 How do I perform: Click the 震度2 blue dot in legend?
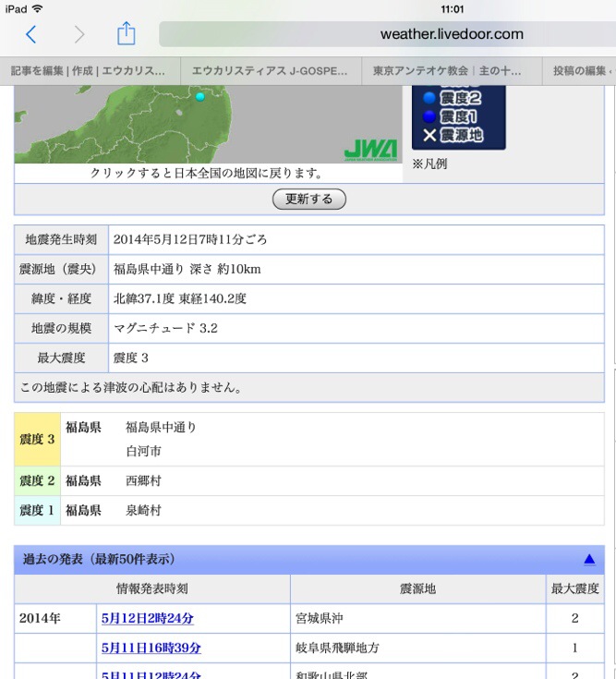click(429, 97)
